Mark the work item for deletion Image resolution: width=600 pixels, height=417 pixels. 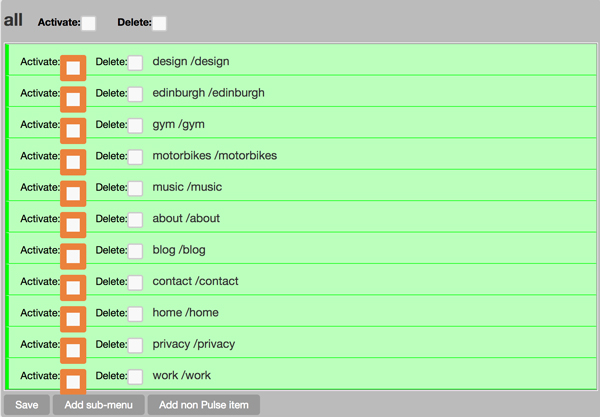pos(135,376)
